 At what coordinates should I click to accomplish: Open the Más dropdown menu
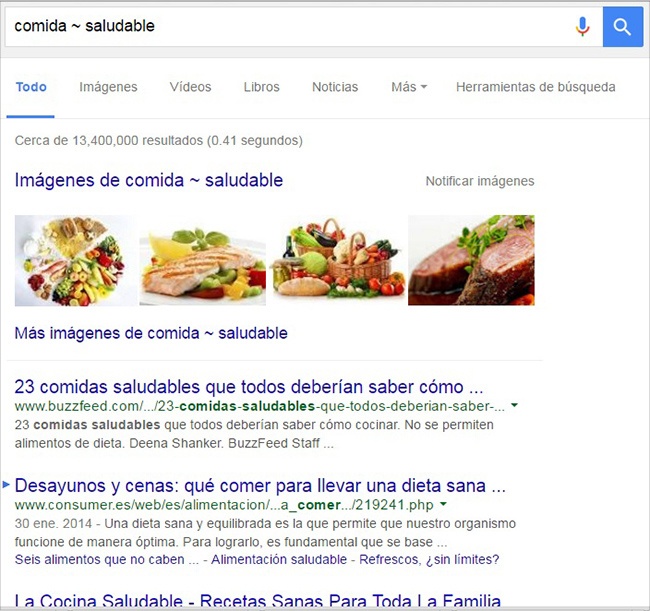(409, 87)
